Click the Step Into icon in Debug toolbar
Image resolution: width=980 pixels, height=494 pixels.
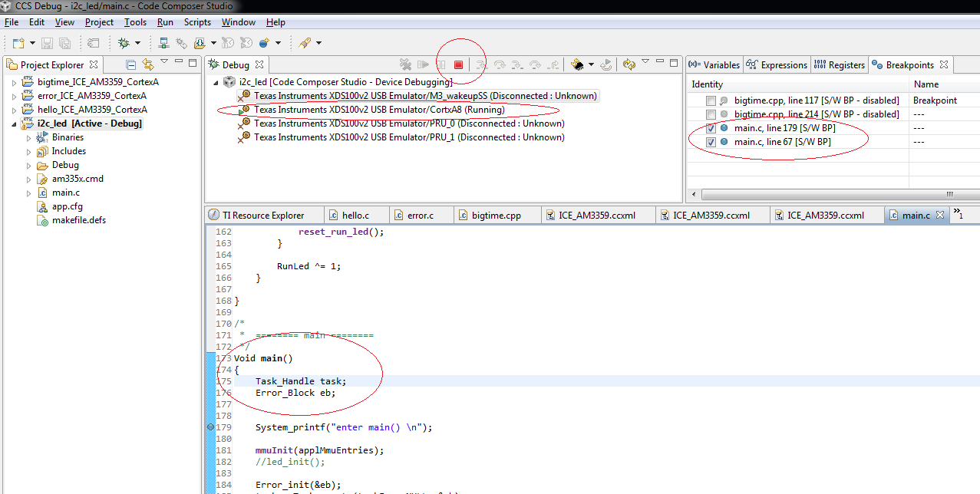[481, 65]
